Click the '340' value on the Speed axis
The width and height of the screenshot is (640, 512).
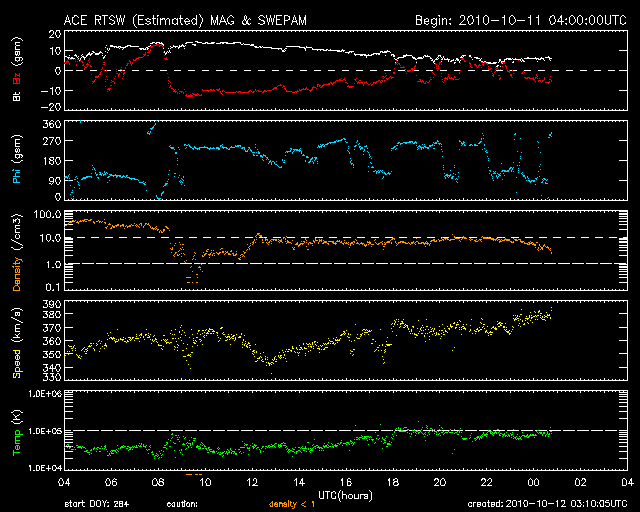52,367
